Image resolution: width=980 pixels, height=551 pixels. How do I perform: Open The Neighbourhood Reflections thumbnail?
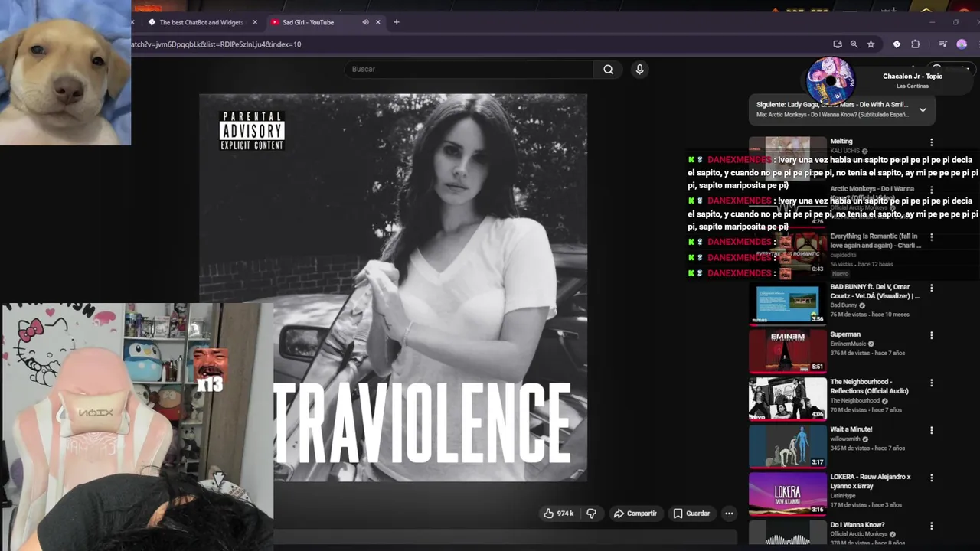pos(787,399)
